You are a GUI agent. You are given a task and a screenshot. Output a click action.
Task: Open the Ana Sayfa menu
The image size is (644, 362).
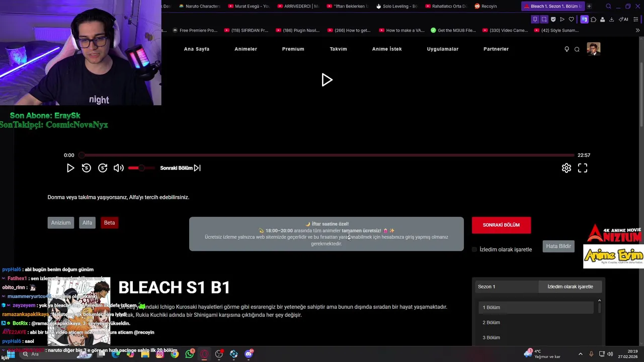coord(197,49)
